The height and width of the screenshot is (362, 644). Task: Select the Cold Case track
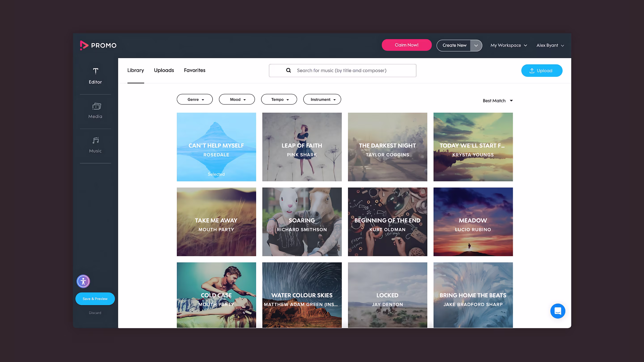point(216,295)
